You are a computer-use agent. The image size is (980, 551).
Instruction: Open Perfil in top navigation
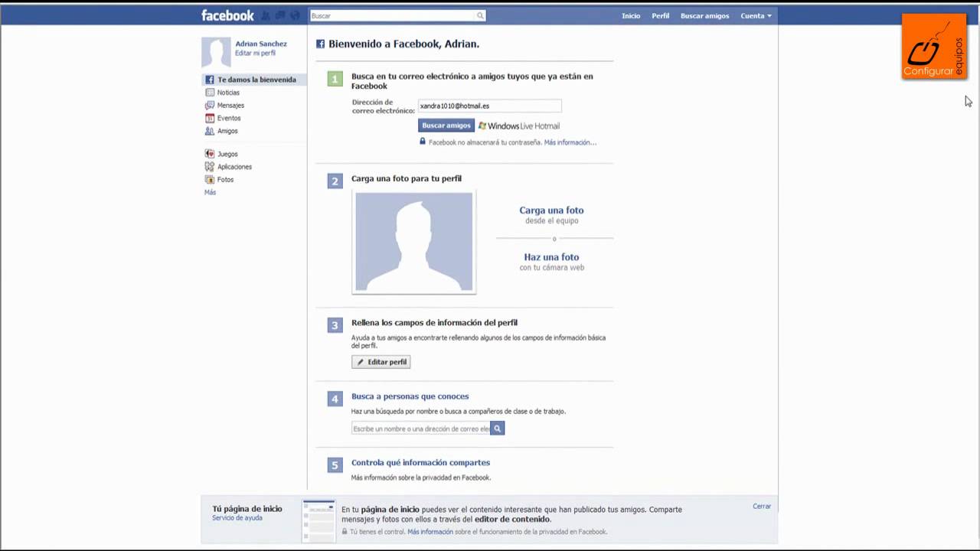pyautogui.click(x=661, y=15)
